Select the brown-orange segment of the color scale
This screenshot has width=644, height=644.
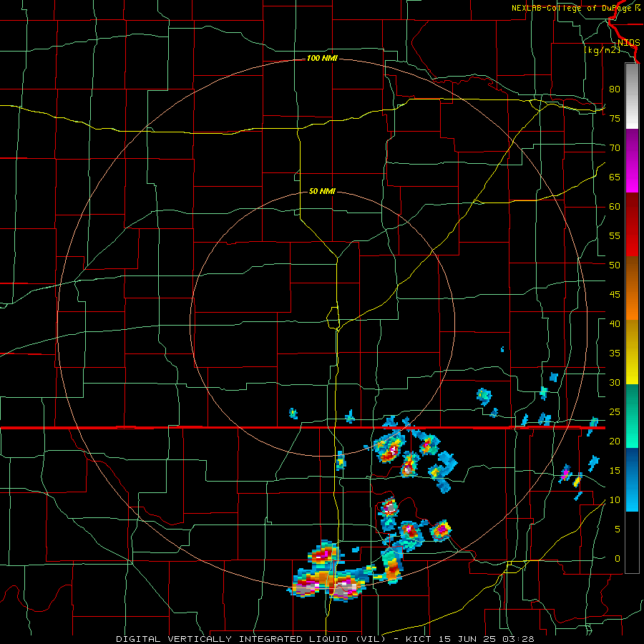point(632,288)
